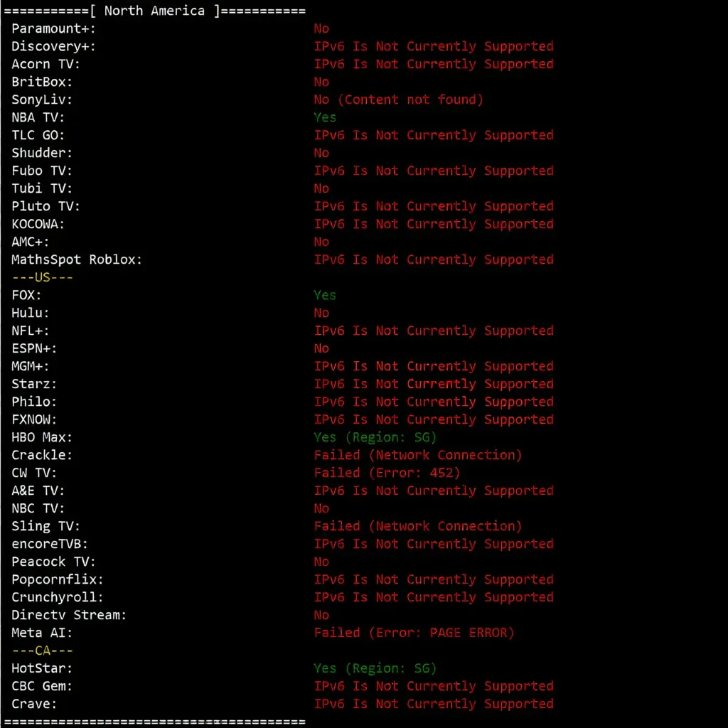Screen dimensions: 728x728
Task: Click the 'Fubo TV:' label
Action: [42, 171]
